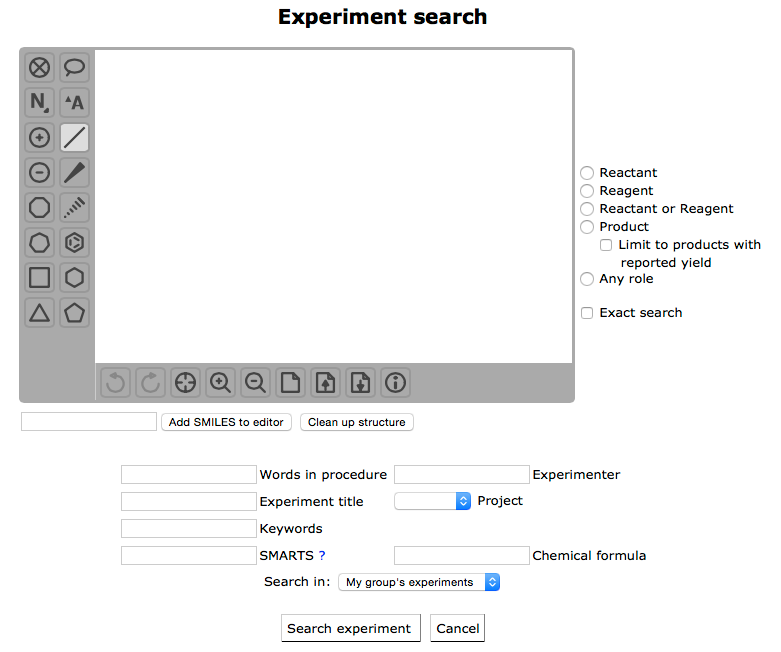This screenshot has height=652, width=781.
Task: Click Clean up structure button
Action: pos(357,422)
